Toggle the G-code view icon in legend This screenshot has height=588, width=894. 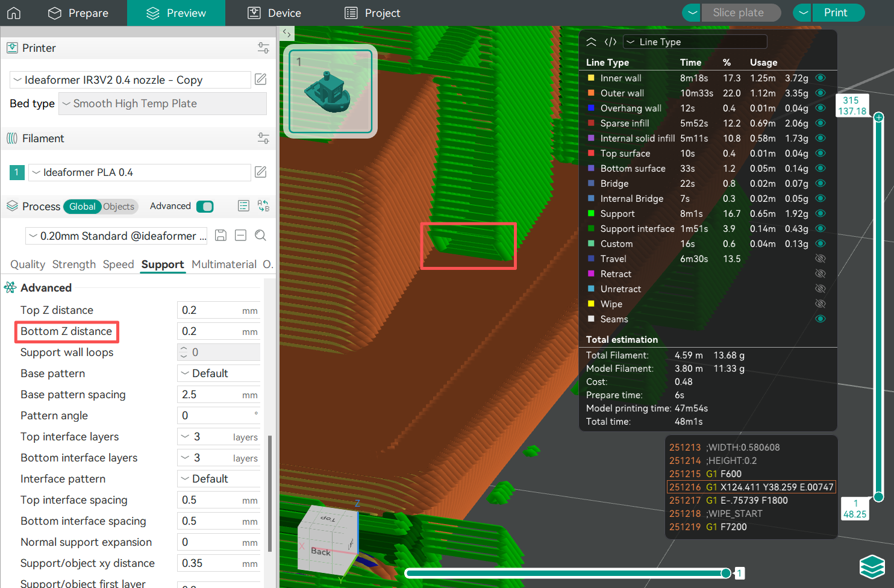[x=610, y=42]
